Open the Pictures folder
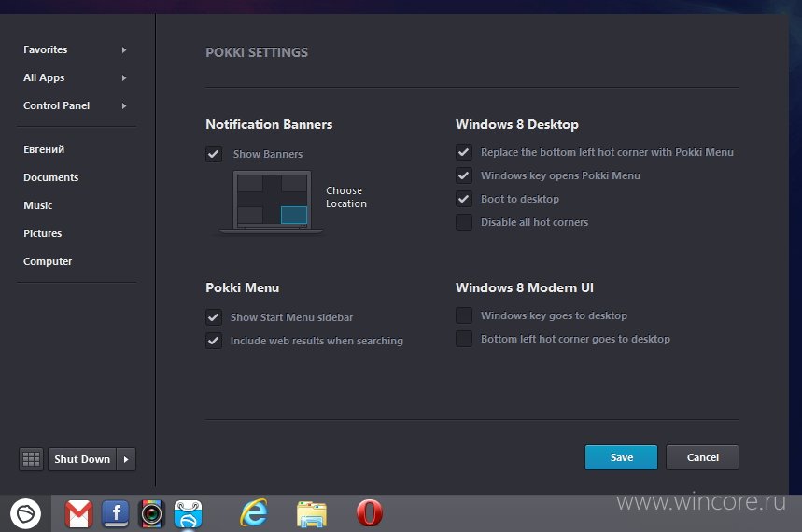The image size is (802, 532). point(42,233)
